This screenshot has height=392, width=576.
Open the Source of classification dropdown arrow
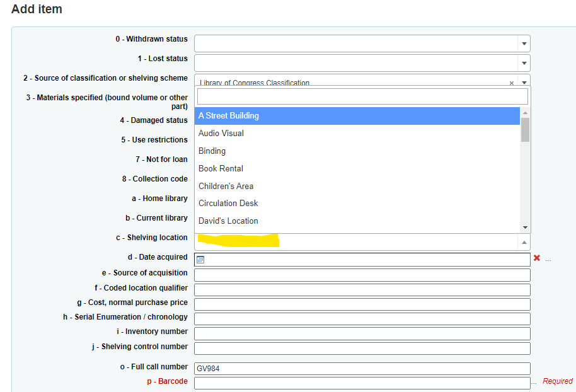click(524, 83)
